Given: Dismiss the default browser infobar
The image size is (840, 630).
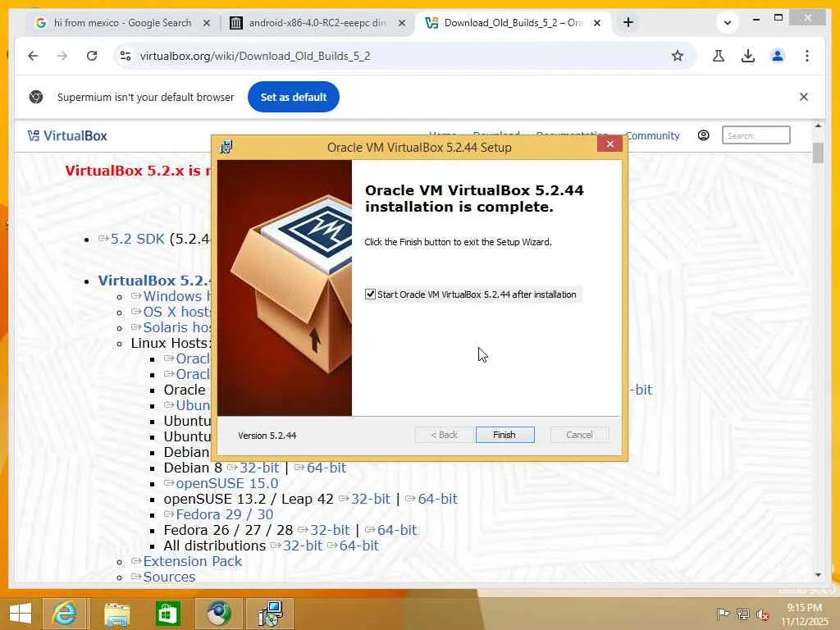Looking at the screenshot, I should tap(804, 97).
